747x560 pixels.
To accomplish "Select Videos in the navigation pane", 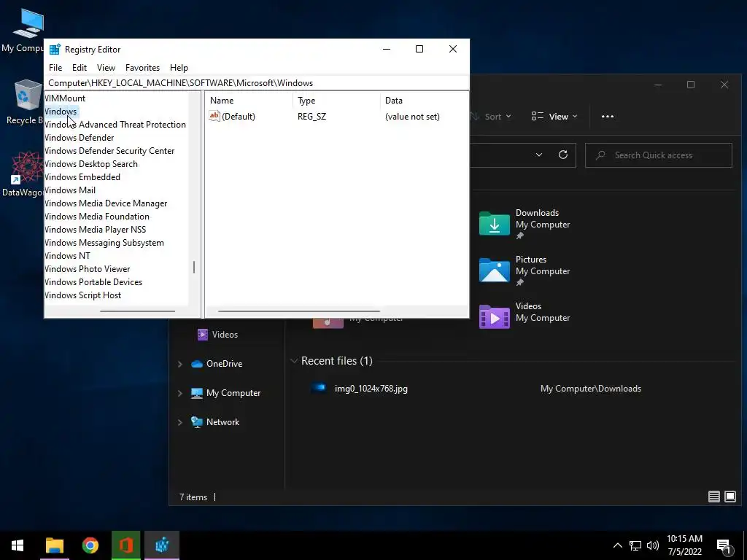I will pos(217,334).
